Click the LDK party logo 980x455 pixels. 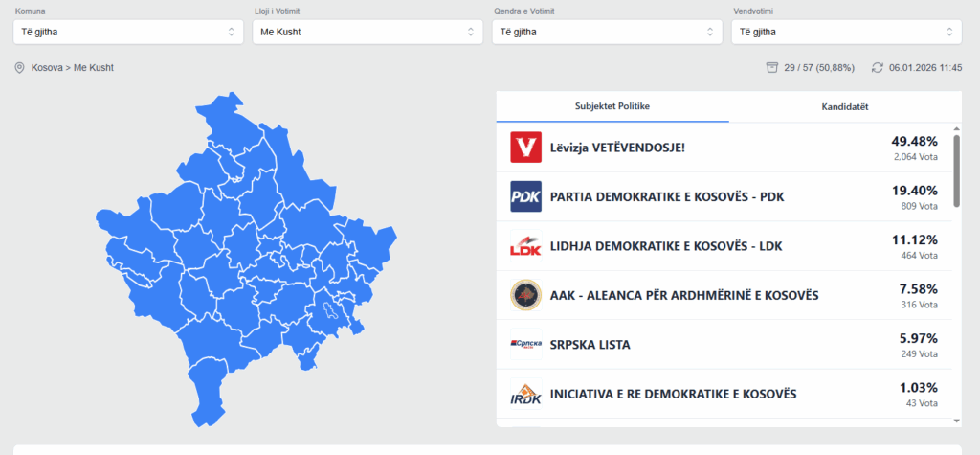[526, 246]
